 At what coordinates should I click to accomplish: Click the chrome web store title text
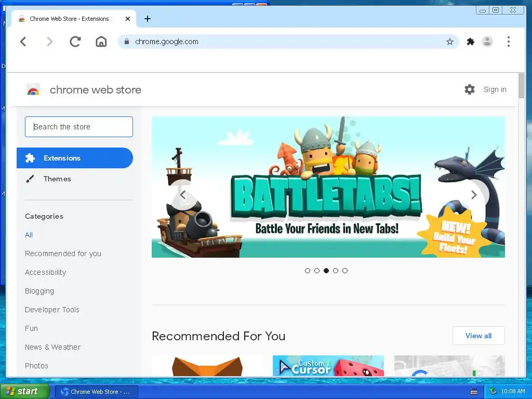[x=96, y=90]
